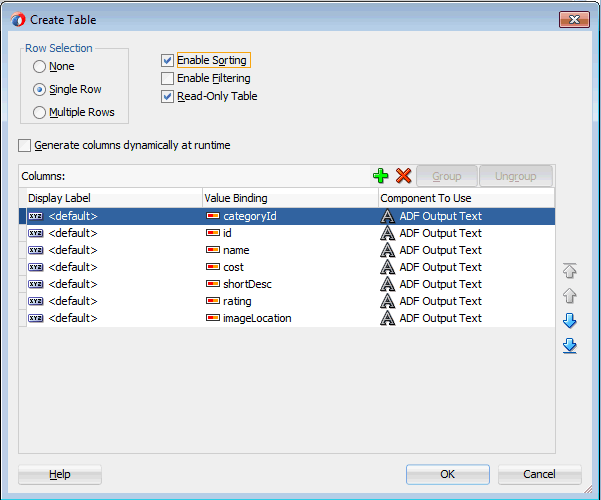Viewport: 601px width, 500px height.
Task: Click the label icon in rating row
Action: pyautogui.click(x=36, y=301)
